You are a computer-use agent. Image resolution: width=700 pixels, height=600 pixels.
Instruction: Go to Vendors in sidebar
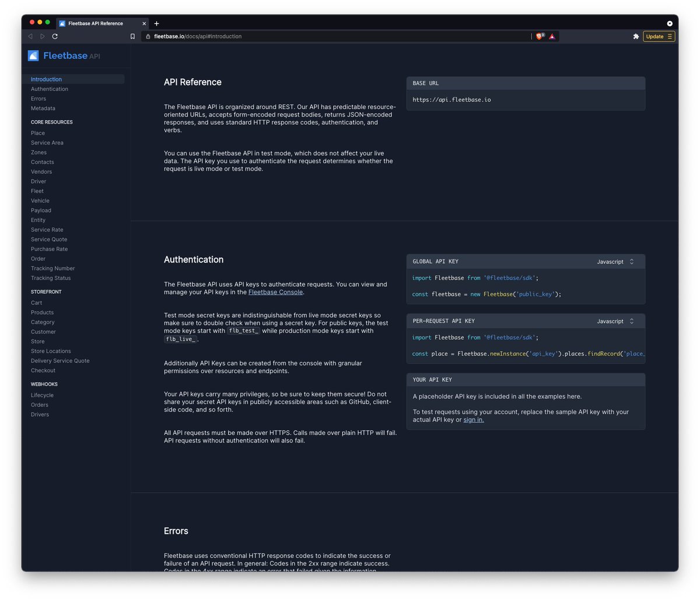coord(41,172)
